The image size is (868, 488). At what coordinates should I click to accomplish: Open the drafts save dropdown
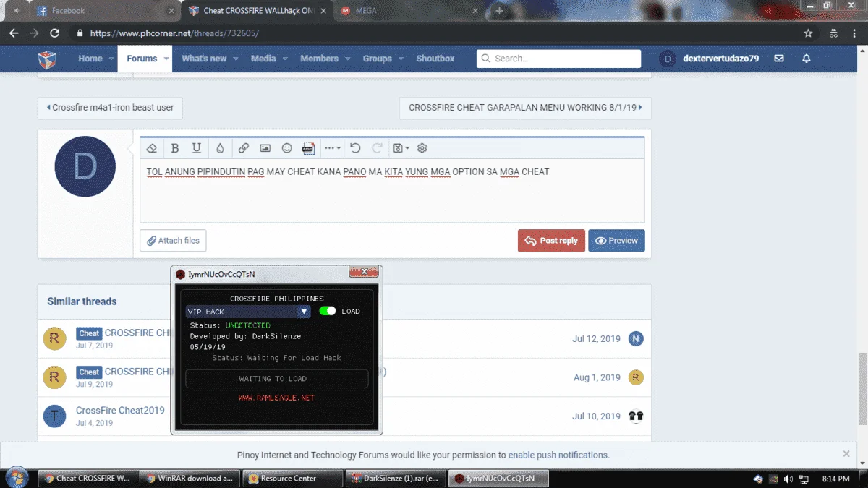pos(401,148)
